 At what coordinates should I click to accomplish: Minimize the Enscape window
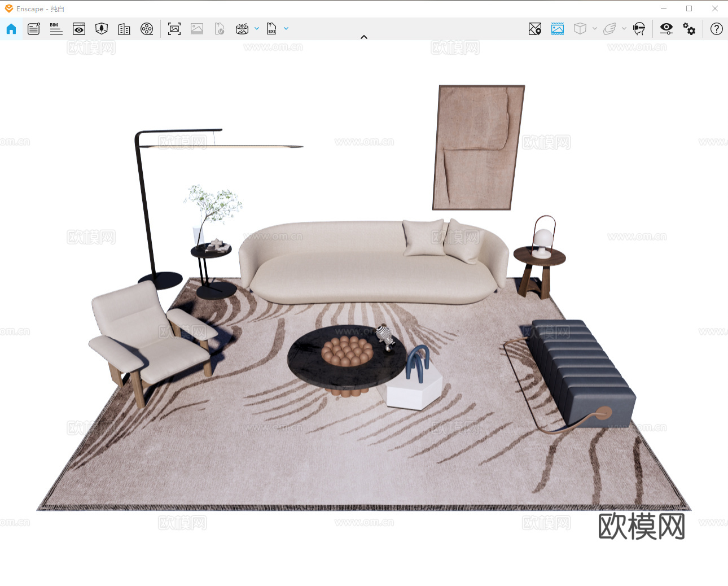click(664, 8)
